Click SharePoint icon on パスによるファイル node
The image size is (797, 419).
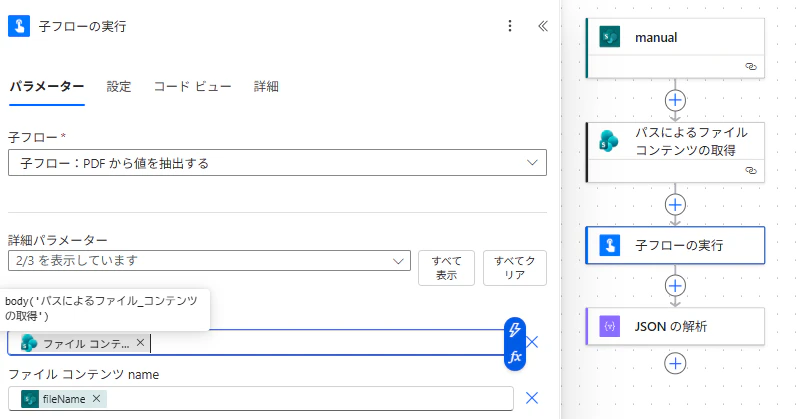pos(609,141)
